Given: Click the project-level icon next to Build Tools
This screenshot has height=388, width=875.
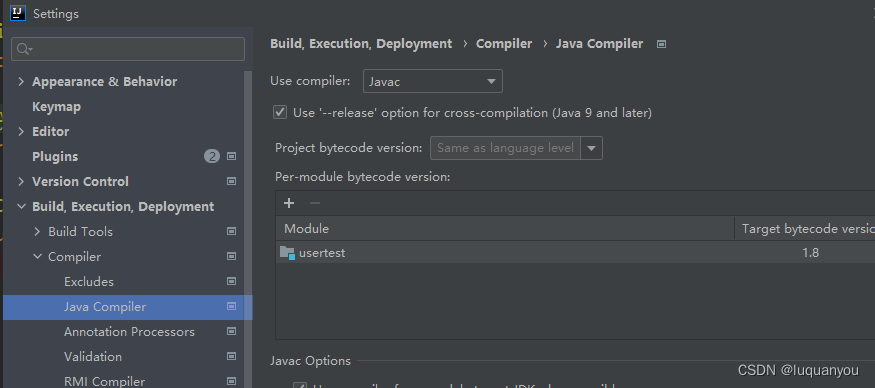Looking at the screenshot, I should (232, 231).
